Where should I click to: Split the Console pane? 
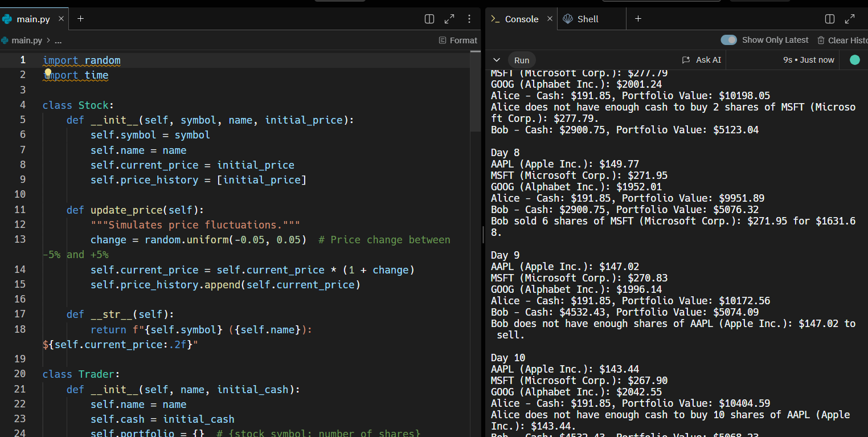pyautogui.click(x=830, y=19)
